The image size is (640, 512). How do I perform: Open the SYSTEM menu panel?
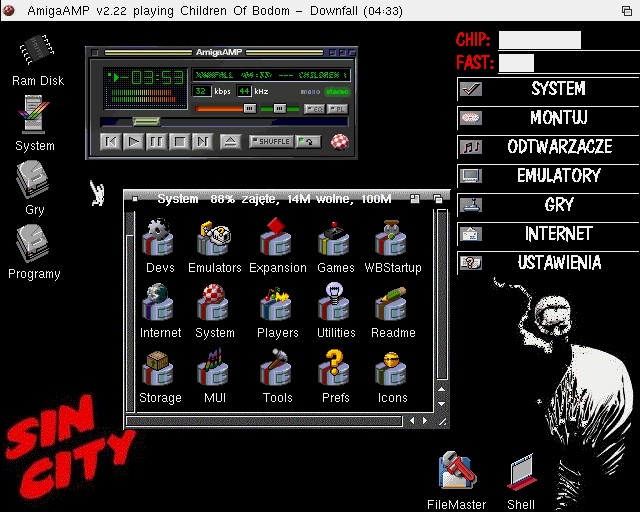[x=548, y=89]
